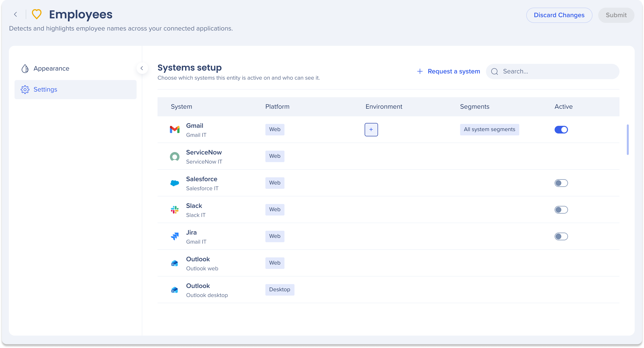The image size is (644, 348).
Task: Click the Slack logo icon
Action: click(175, 210)
